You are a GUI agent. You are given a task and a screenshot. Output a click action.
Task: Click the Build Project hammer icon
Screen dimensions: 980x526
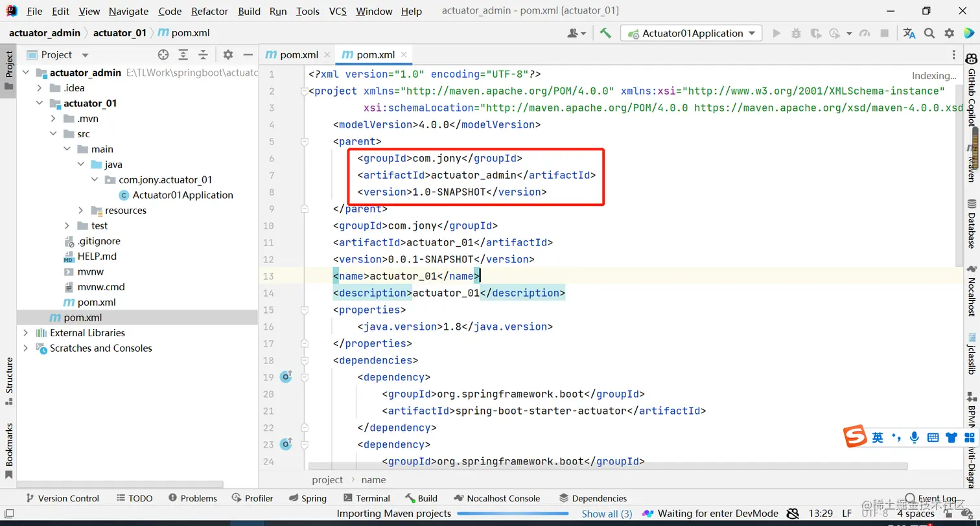point(605,33)
